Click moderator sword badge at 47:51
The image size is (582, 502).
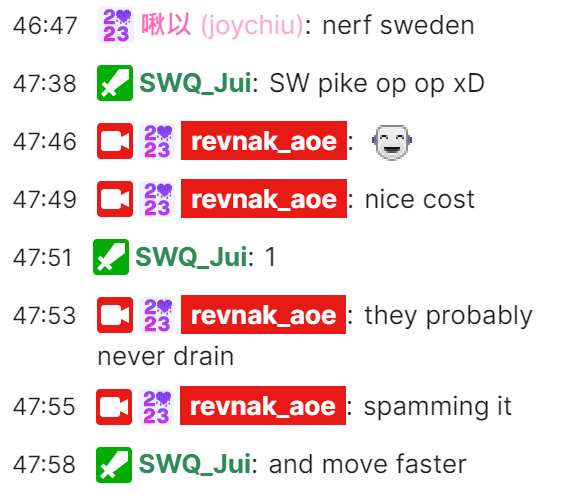[111, 257]
